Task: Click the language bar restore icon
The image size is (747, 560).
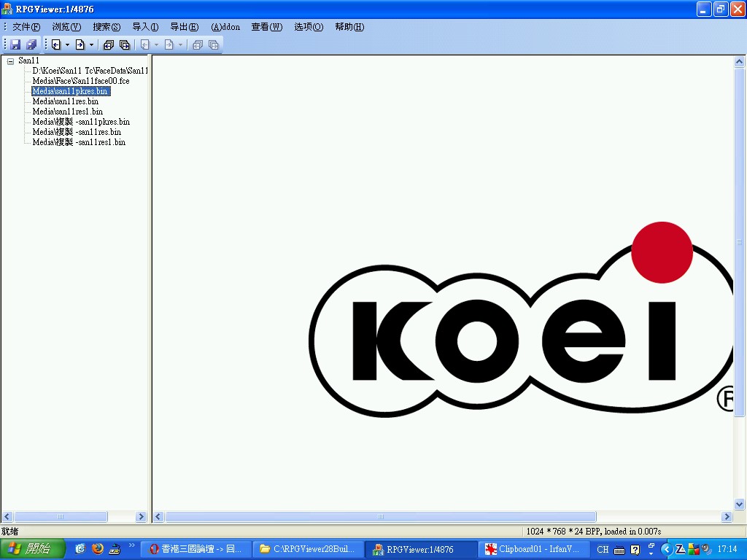Action: click(651, 545)
